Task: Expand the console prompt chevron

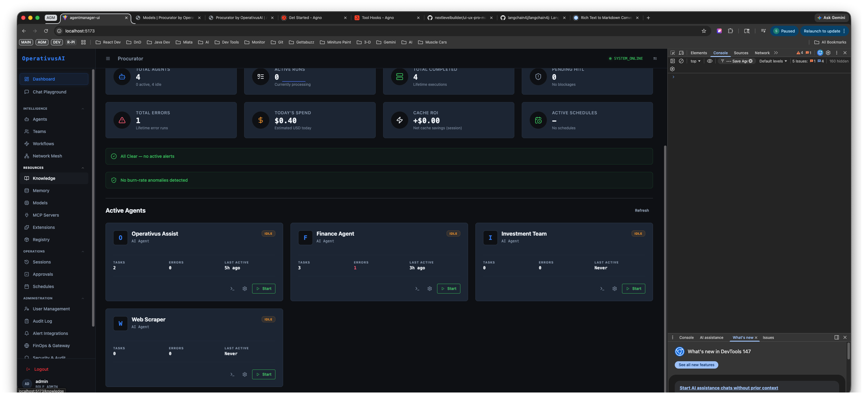Action: pos(673,77)
